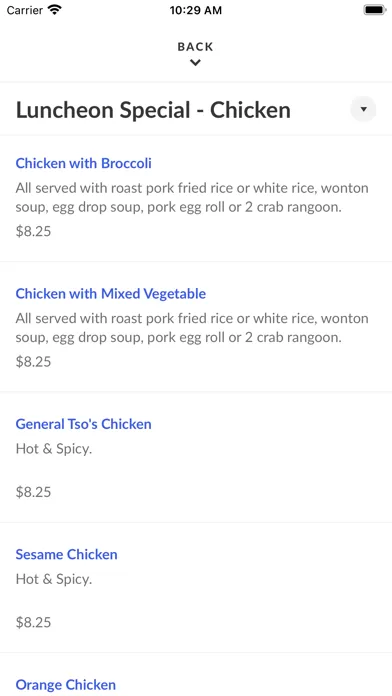The height and width of the screenshot is (696, 392).
Task: Open the category dropdown arrow button
Action: (363, 109)
